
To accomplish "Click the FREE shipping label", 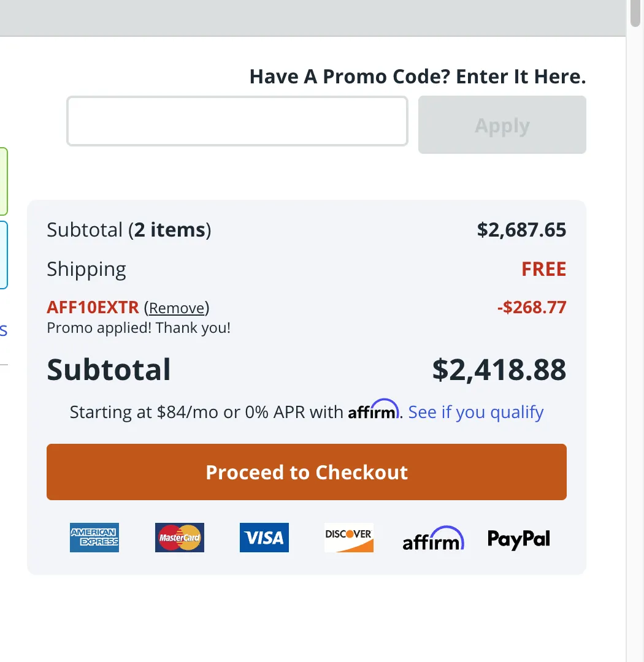I will 544,268.
